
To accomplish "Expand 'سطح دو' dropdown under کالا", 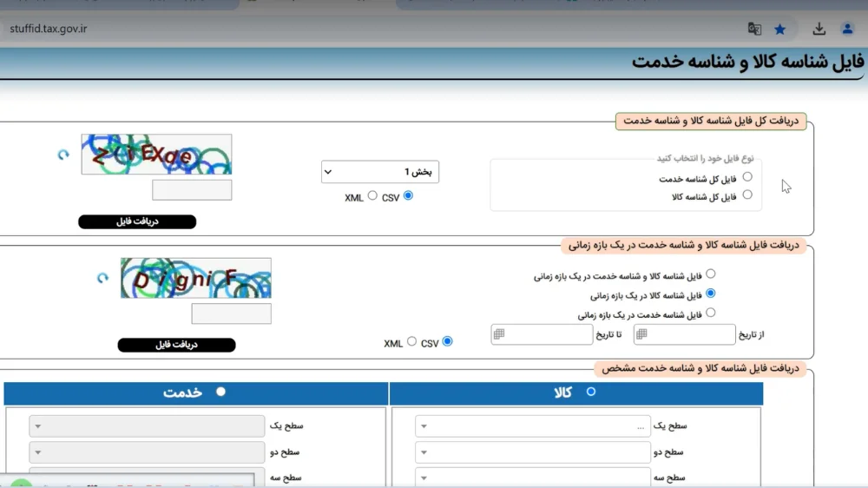I will (x=533, y=452).
